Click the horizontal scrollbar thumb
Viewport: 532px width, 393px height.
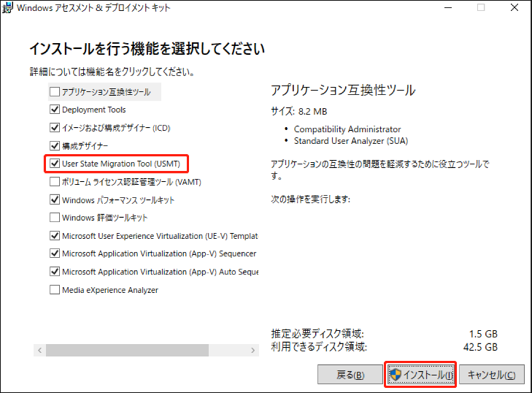127,350
